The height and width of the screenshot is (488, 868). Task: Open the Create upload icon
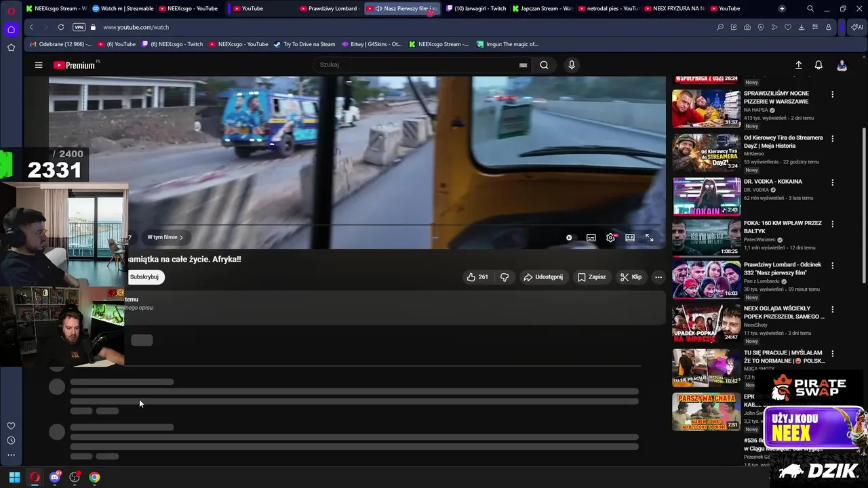click(x=798, y=65)
